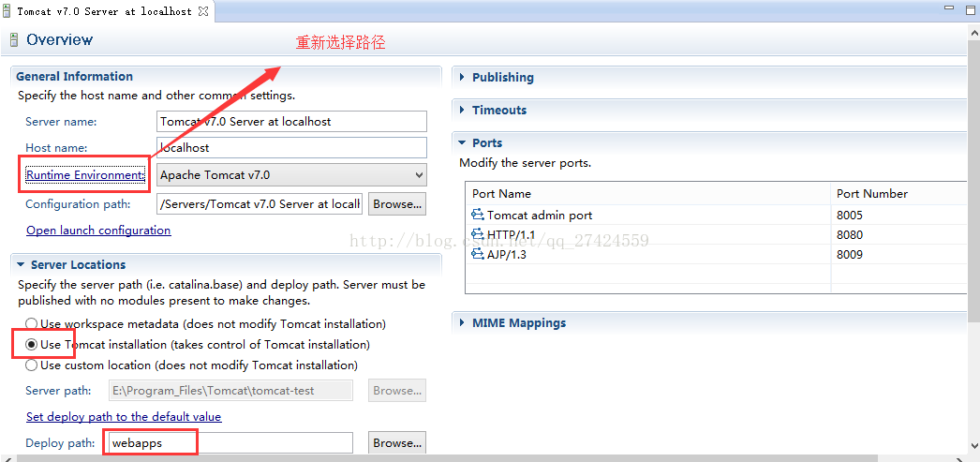Image resolution: width=980 pixels, height=462 pixels.
Task: Expand the Timeouts section
Action: (462, 110)
